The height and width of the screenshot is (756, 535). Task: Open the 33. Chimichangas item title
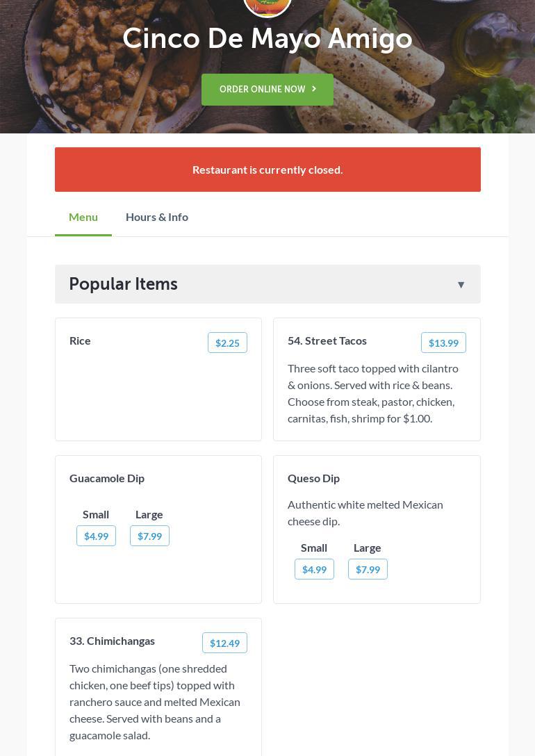pyautogui.click(x=112, y=641)
